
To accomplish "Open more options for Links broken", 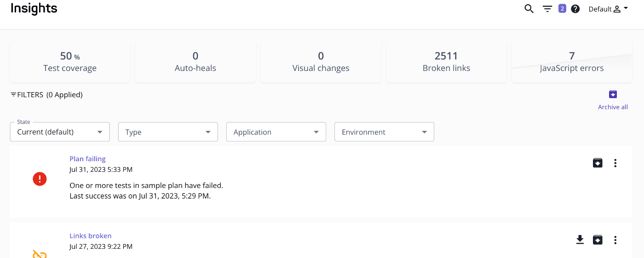I will tap(615, 240).
